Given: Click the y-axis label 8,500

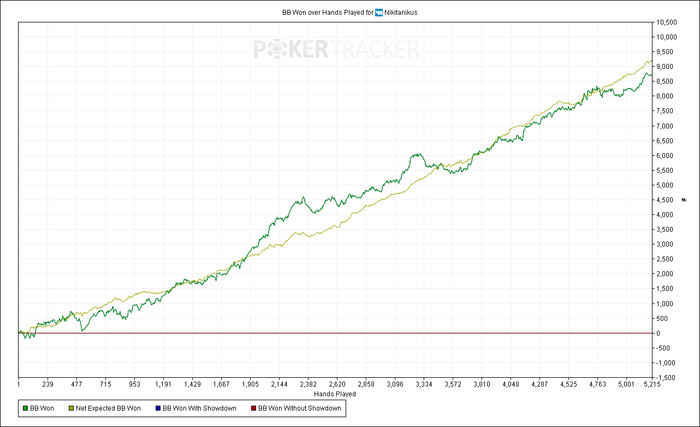Looking at the screenshot, I should [x=665, y=81].
